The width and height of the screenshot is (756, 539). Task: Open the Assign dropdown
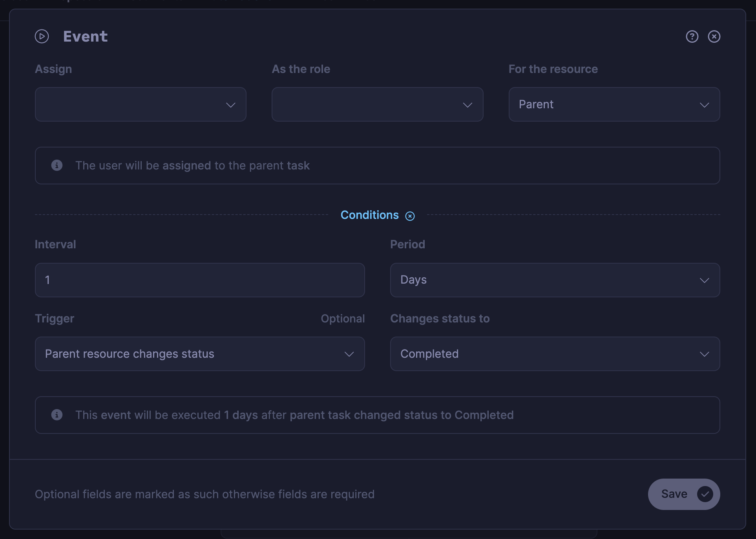140,104
